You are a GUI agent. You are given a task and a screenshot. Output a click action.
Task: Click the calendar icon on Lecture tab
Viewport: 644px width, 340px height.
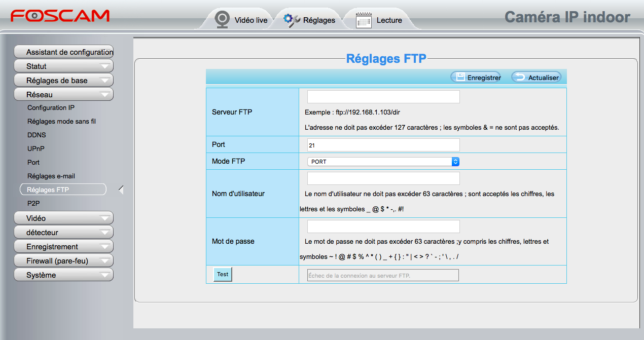coord(364,20)
